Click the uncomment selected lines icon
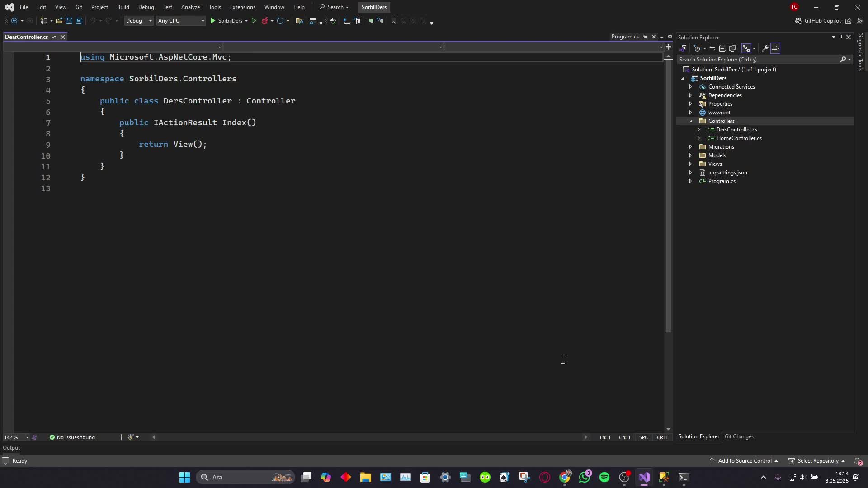Viewport: 868px width, 488px height. 380,21
